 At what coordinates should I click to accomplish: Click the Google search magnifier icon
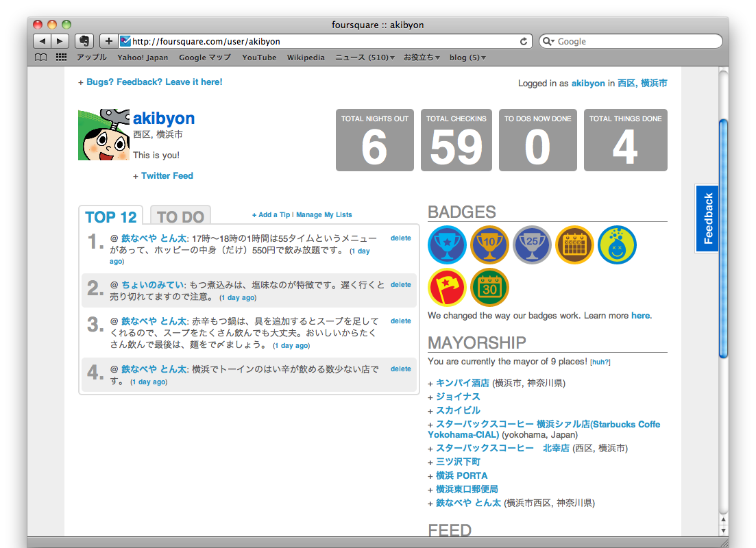(x=548, y=42)
